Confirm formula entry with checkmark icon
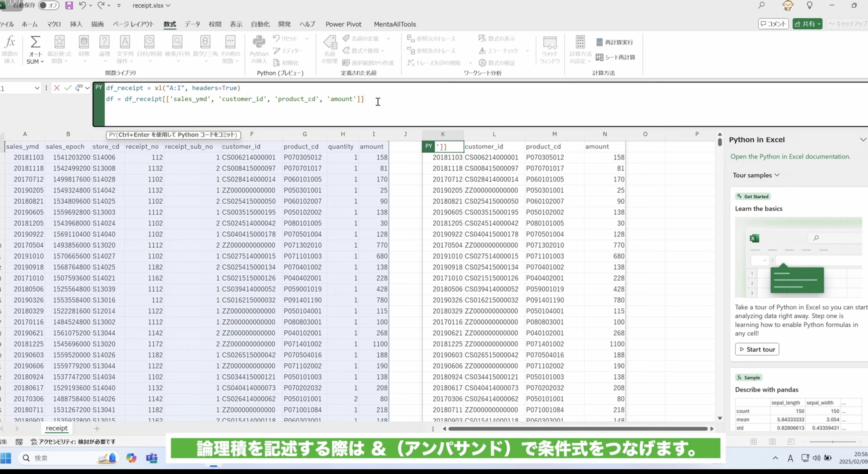 pyautogui.click(x=68, y=88)
